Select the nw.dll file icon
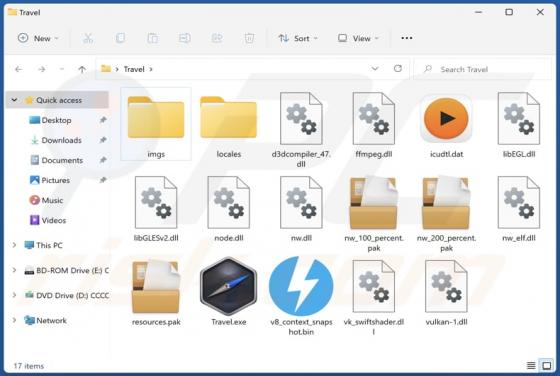Viewport: 560px width, 376px height. pyautogui.click(x=301, y=202)
